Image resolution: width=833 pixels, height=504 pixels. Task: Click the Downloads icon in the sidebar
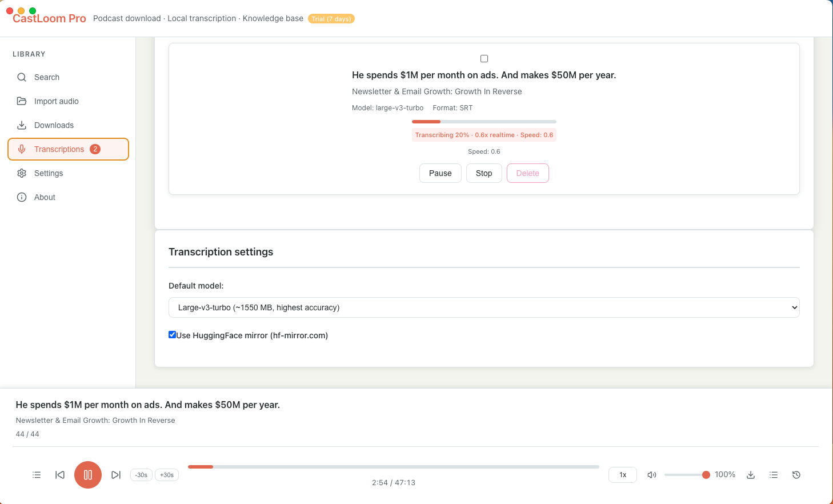(21, 125)
